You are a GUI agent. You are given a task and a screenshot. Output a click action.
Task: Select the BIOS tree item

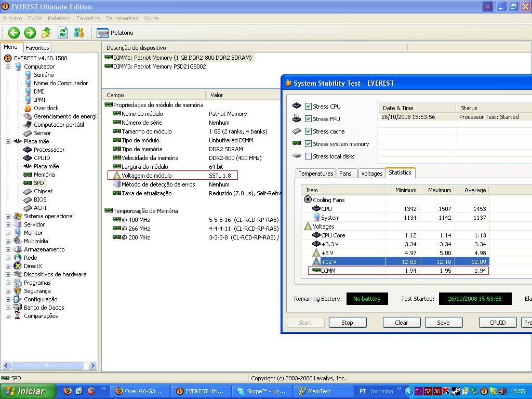(40, 199)
